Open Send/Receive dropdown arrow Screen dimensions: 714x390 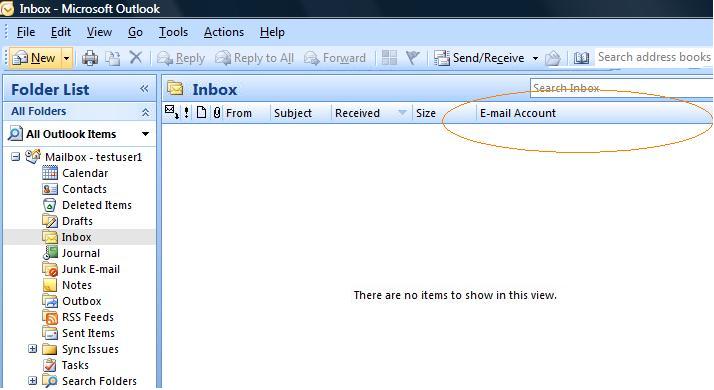536,58
